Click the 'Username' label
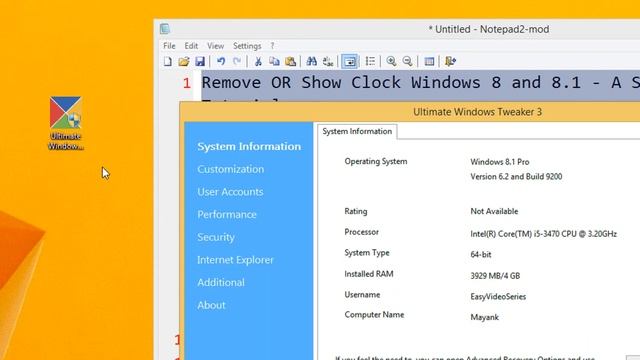 click(x=362, y=295)
